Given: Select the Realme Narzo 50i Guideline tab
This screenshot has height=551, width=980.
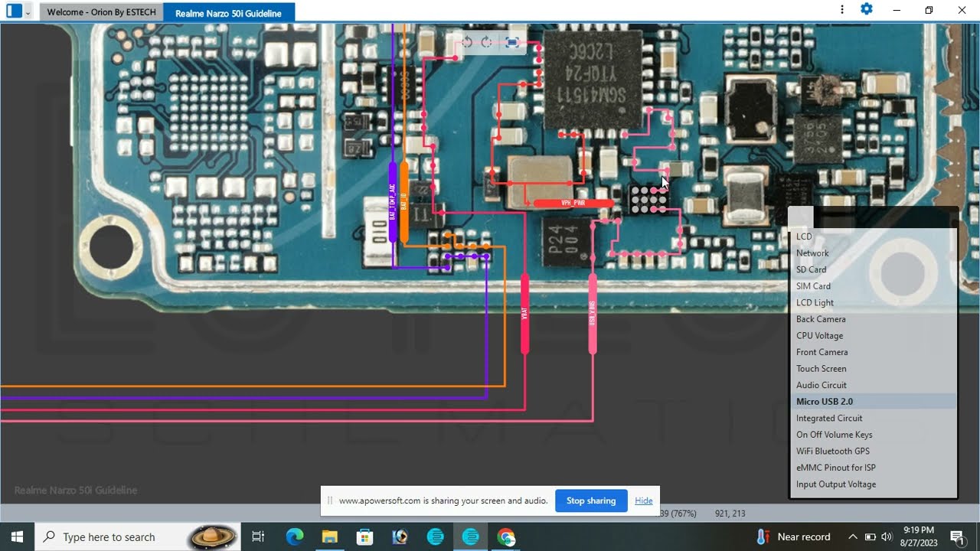Looking at the screenshot, I should coord(228,13).
